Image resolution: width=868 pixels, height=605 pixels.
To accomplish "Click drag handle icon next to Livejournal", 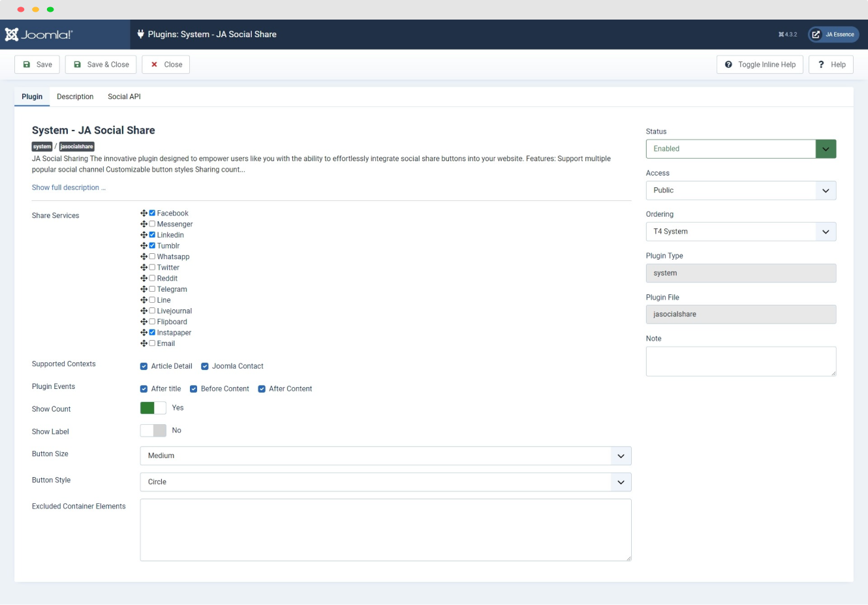I will [144, 311].
